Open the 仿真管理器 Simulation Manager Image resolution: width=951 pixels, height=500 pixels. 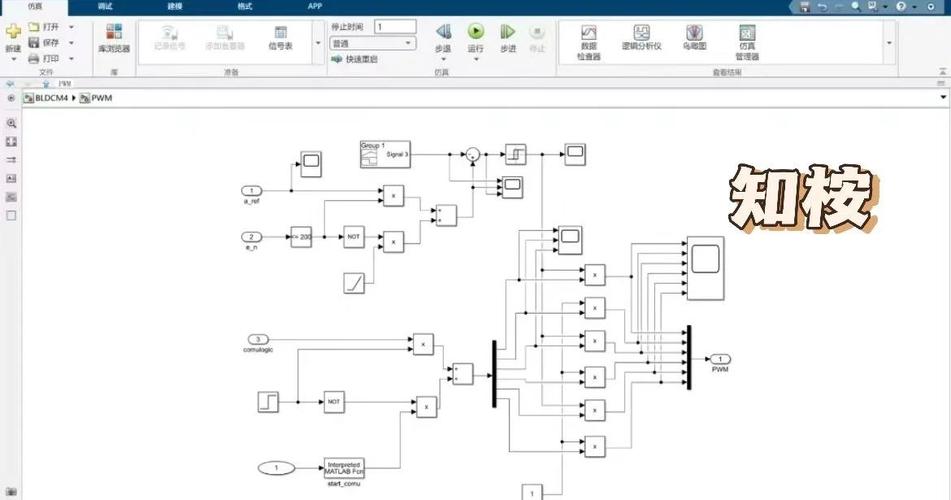click(x=747, y=39)
